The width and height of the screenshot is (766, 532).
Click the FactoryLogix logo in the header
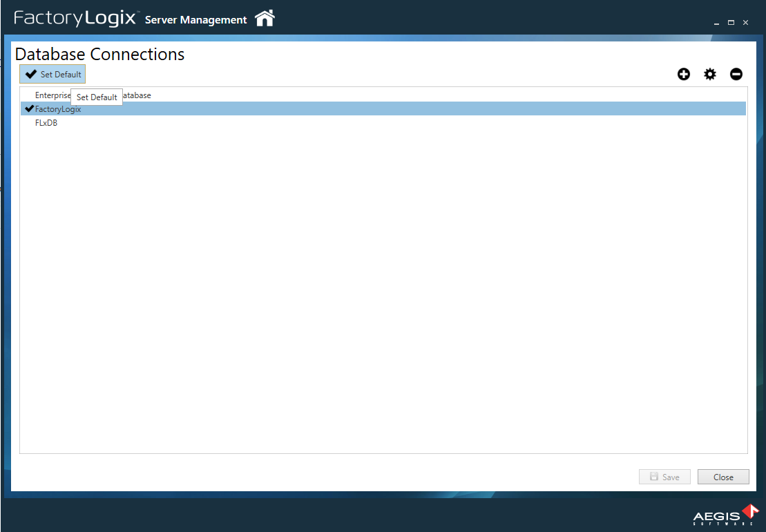(75, 19)
